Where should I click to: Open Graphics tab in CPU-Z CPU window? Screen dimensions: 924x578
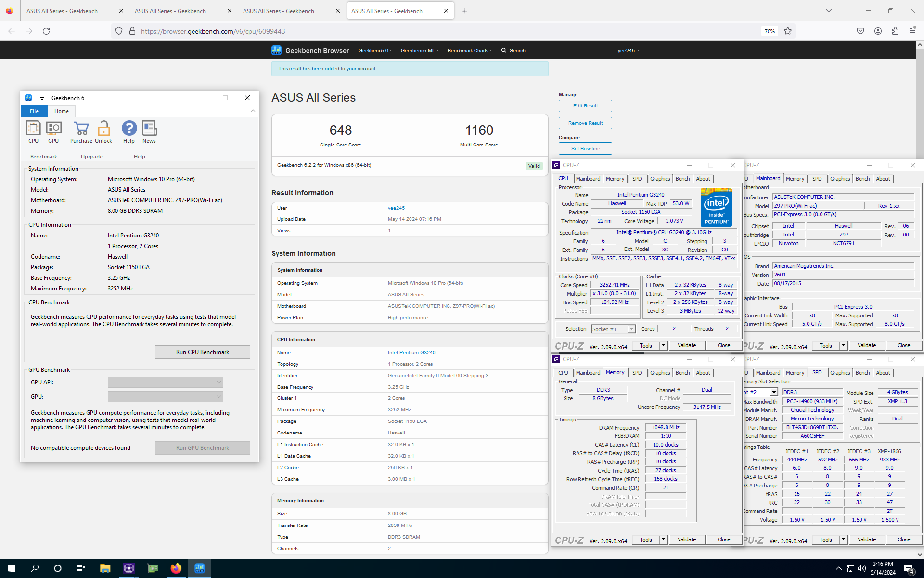660,179
